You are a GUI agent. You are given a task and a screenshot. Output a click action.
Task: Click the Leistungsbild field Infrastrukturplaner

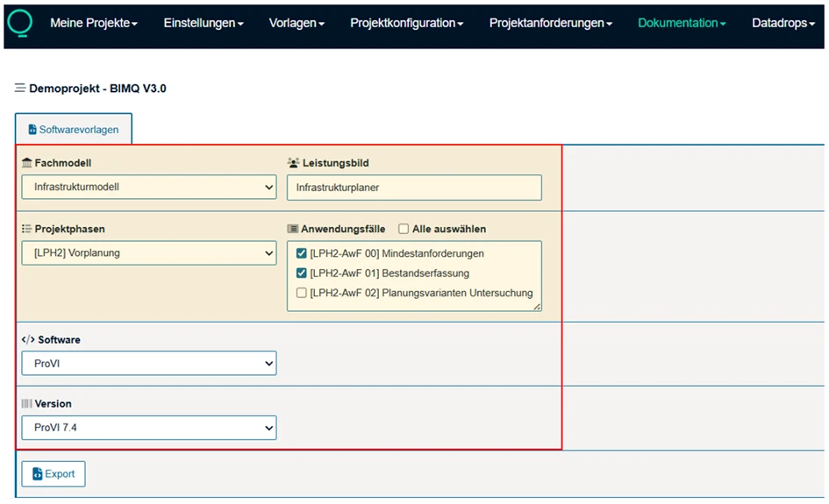pos(414,188)
